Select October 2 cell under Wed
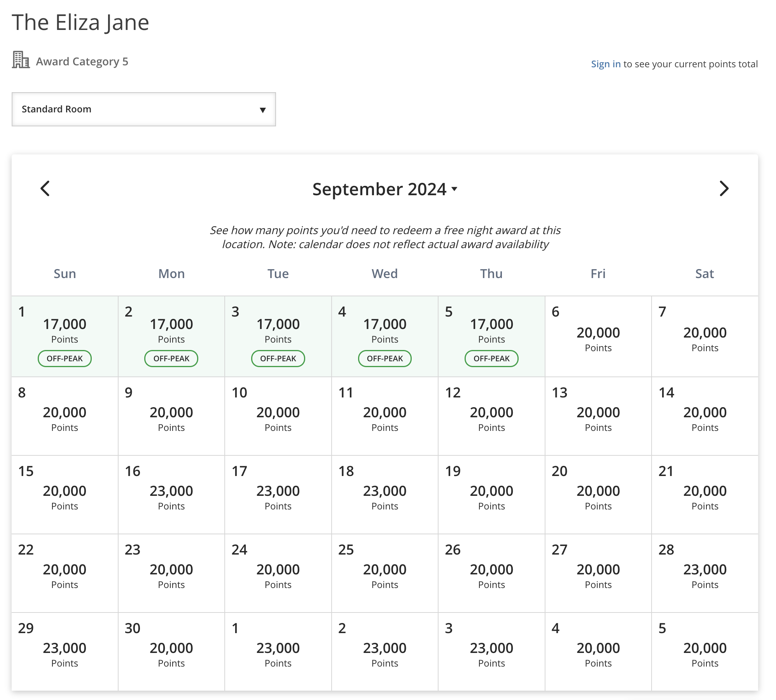Viewport: 776px width, 700px height. coord(385,652)
